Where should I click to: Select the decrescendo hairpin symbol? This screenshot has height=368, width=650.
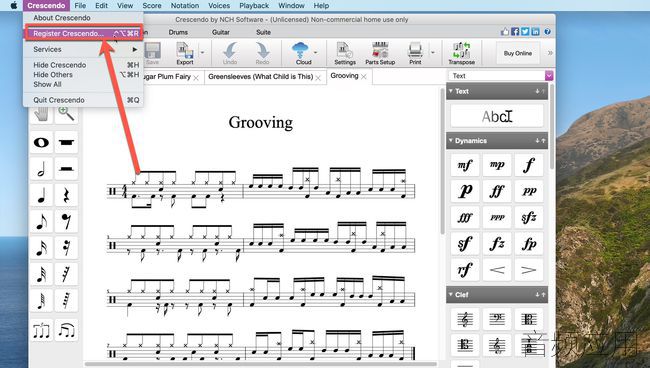point(529,270)
